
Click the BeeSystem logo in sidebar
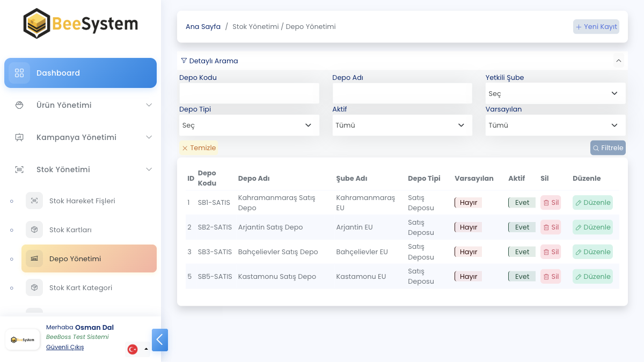coord(80,24)
